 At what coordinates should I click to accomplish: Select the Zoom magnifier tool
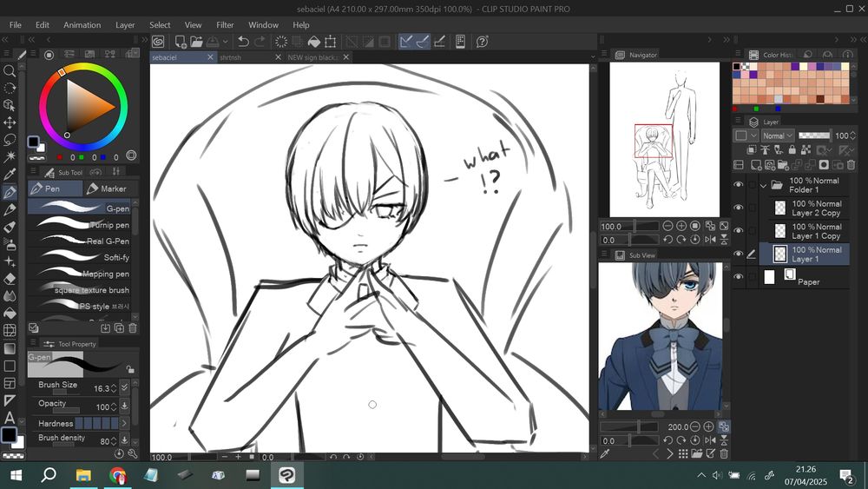click(10, 71)
